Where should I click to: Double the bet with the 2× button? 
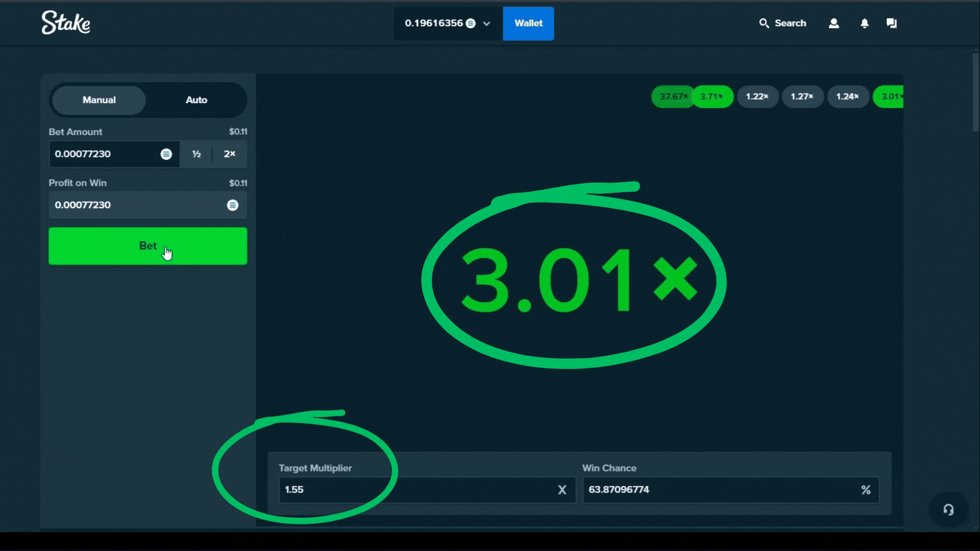[x=230, y=154]
